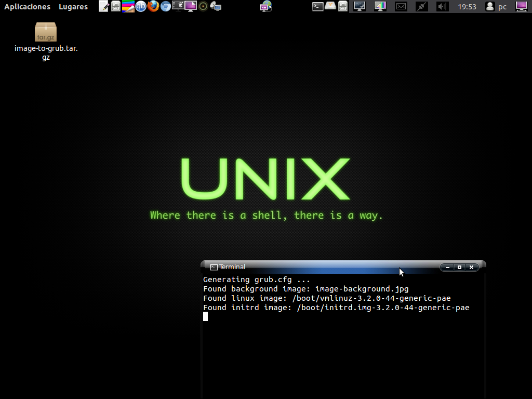Maximize the Terminal window
532x399 pixels.
tap(459, 268)
